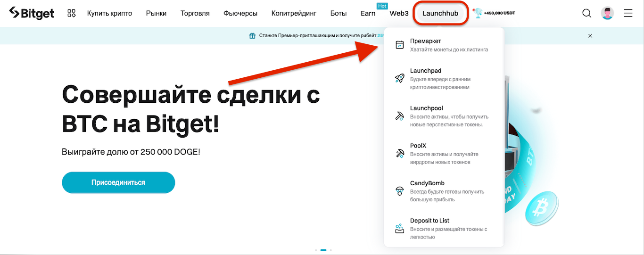Click the Bitget logo
The image size is (644, 255).
[32, 13]
